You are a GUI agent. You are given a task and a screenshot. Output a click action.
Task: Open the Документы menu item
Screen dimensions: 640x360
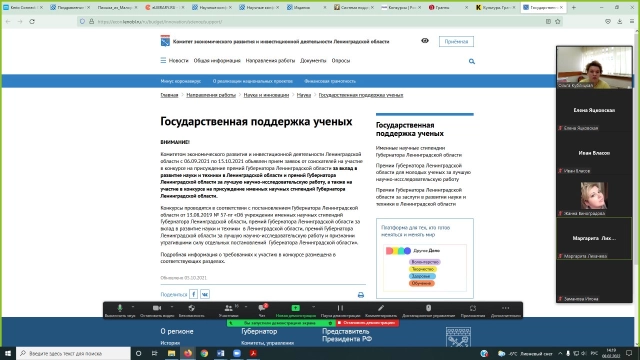pos(313,60)
